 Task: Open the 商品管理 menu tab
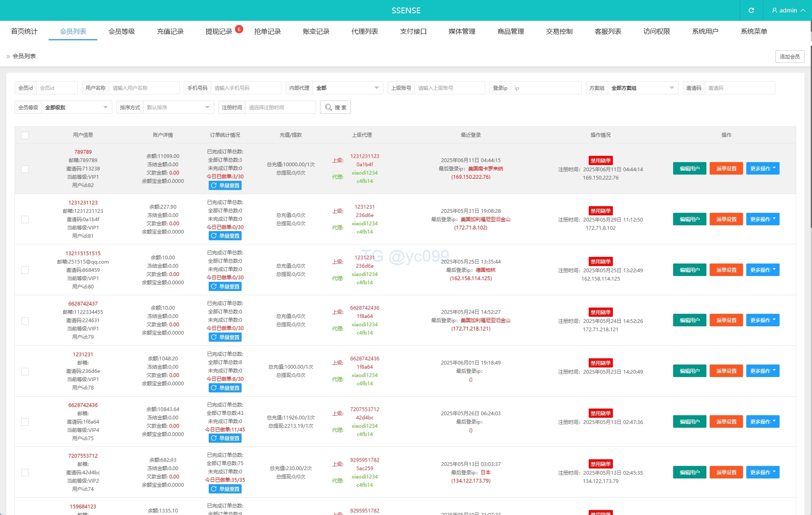click(x=510, y=31)
